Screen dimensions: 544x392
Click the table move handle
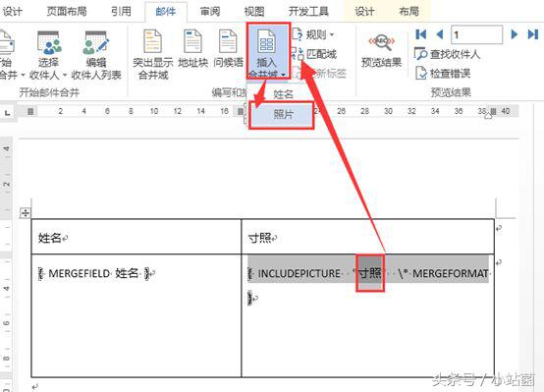[26, 212]
